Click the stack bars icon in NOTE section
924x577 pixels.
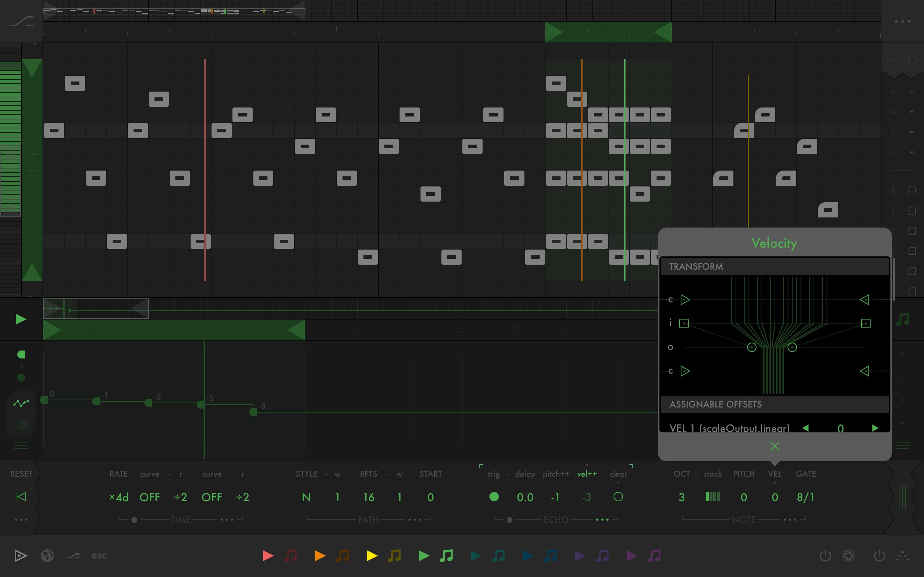pos(712,497)
